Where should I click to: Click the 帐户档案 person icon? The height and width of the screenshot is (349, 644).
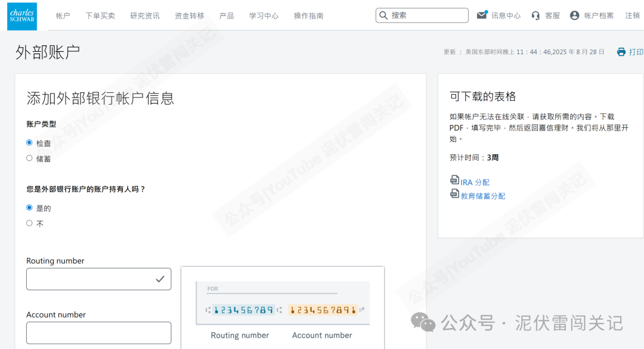573,16
